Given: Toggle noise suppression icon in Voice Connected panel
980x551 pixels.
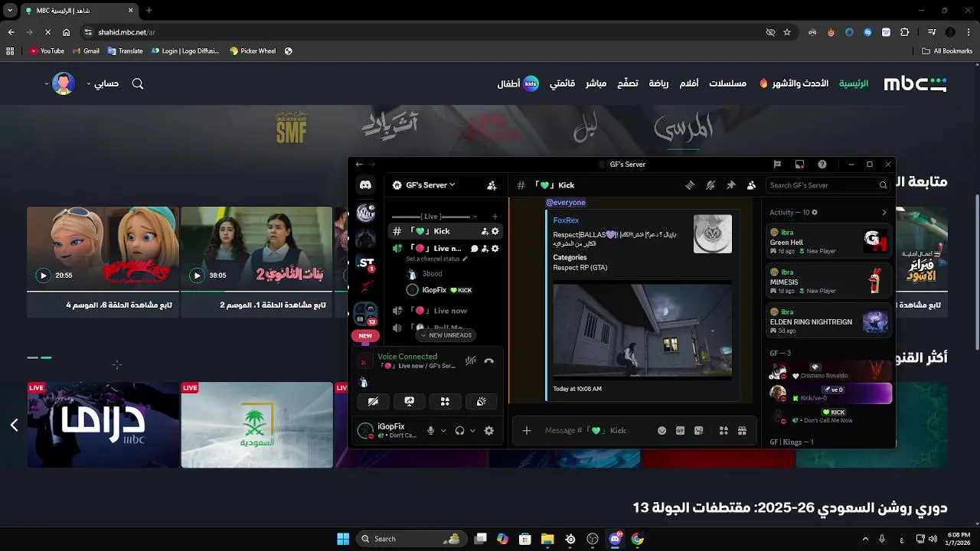Looking at the screenshot, I should point(470,360).
